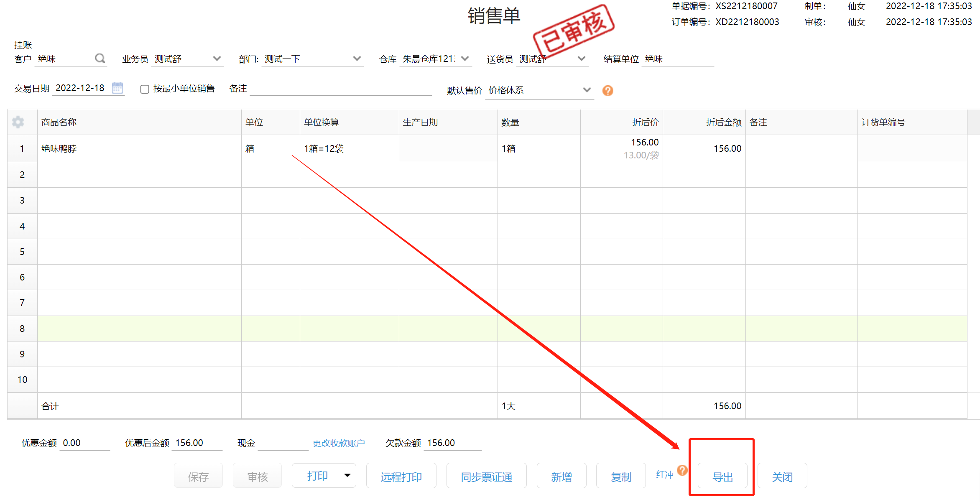Open the 打印 button arrow menu
This screenshot has height=502, width=980.
[347, 475]
